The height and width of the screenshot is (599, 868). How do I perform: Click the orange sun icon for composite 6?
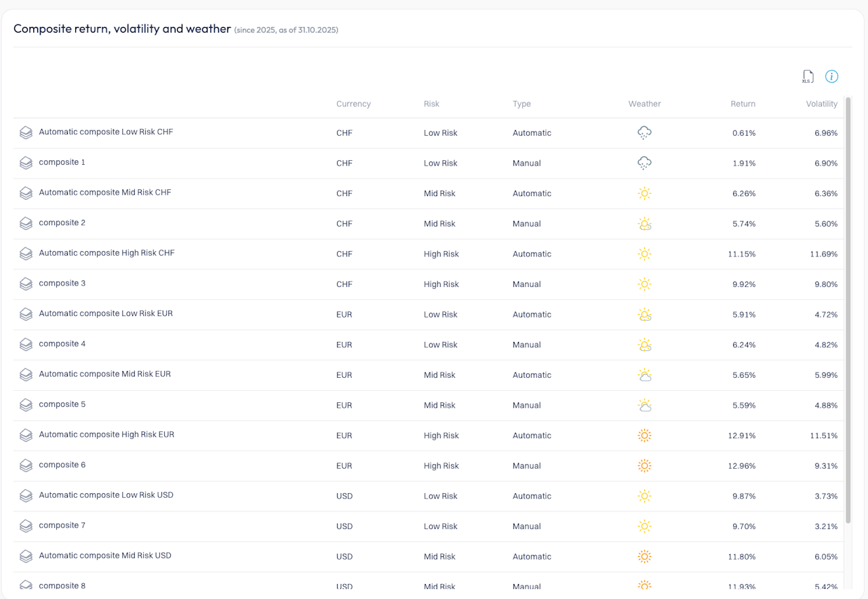tap(644, 466)
